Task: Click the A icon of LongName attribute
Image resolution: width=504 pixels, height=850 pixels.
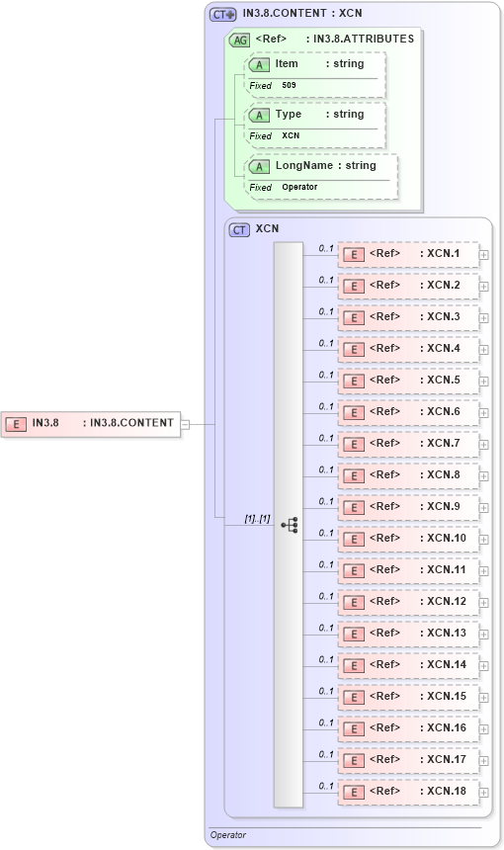Action: point(259,166)
